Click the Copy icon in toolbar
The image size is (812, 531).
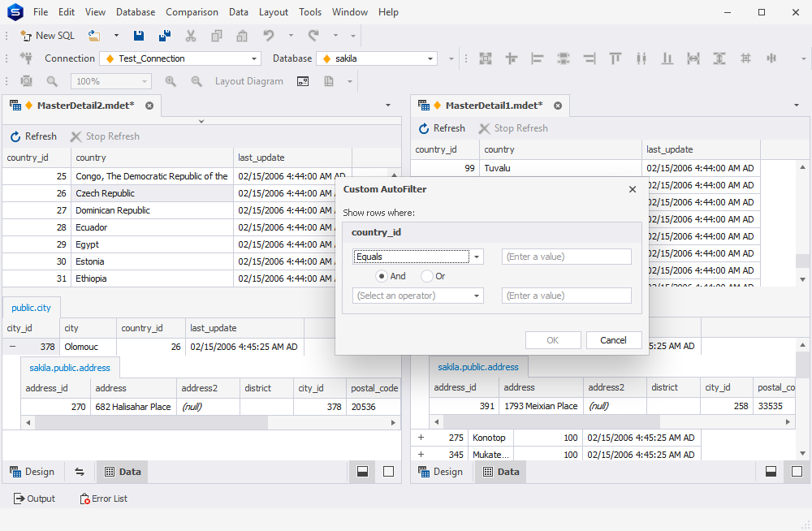pos(217,36)
